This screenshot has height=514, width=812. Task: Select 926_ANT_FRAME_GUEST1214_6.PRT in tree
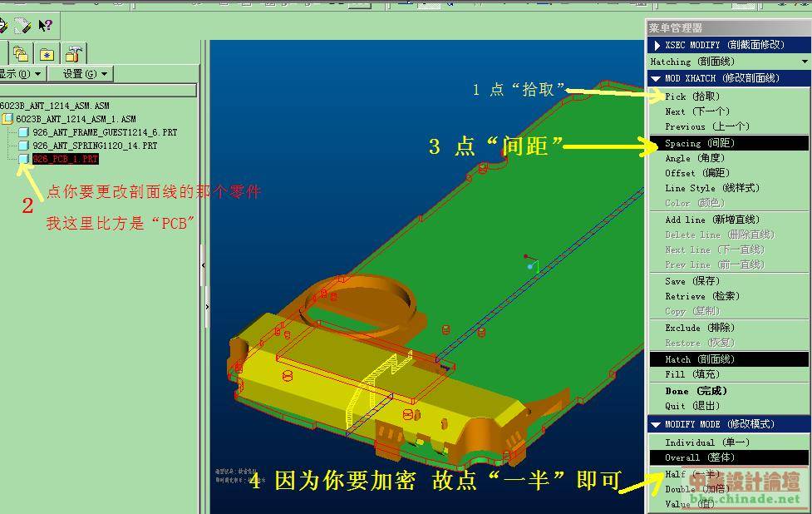[x=105, y=132]
